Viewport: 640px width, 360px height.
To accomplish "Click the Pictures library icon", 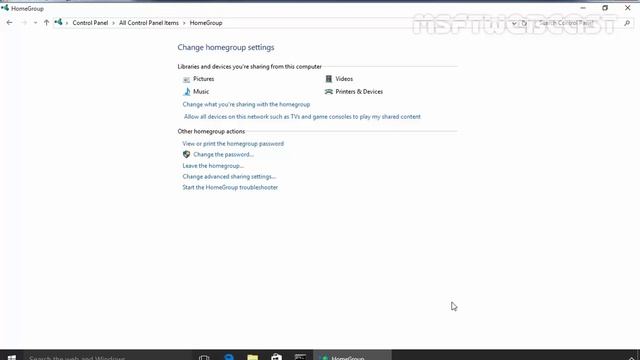I will point(187,79).
